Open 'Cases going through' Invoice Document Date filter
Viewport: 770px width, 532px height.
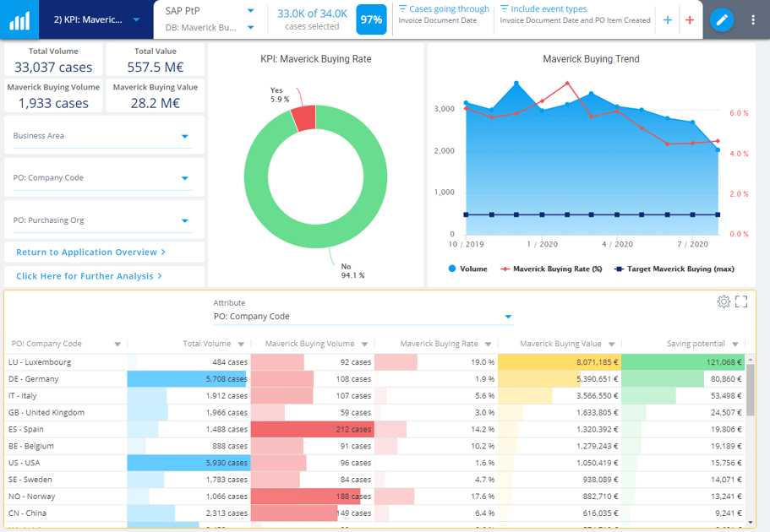pos(444,14)
